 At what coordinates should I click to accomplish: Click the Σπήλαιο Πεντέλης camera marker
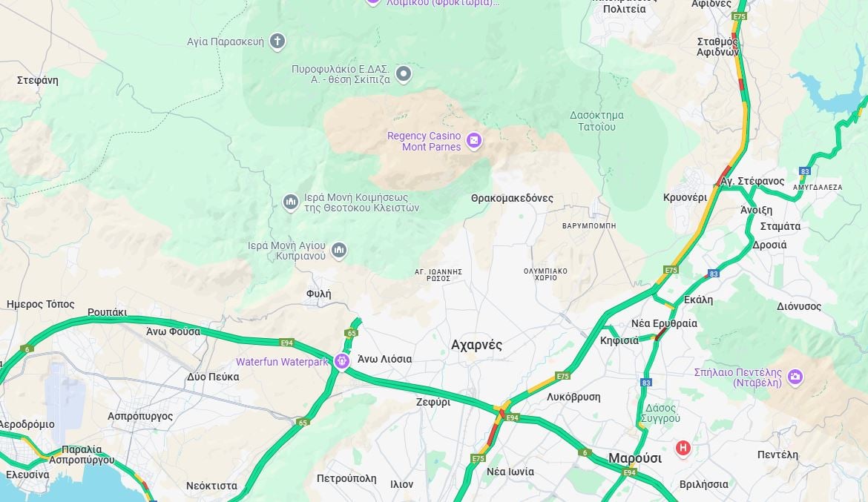tap(795, 377)
